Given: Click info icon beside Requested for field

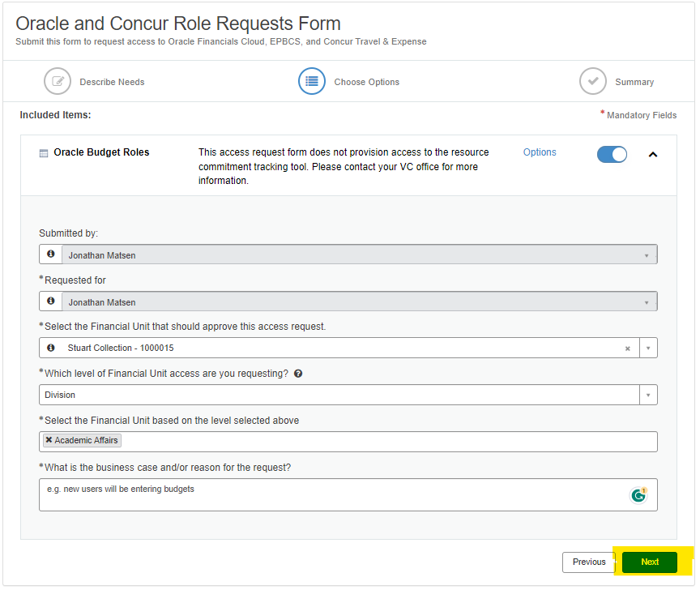Looking at the screenshot, I should click(x=51, y=301).
